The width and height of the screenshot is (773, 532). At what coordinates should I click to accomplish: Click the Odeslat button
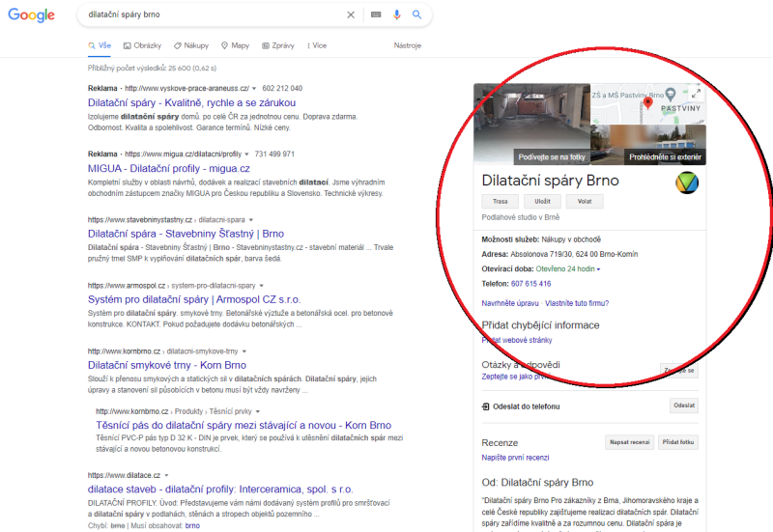pos(684,406)
